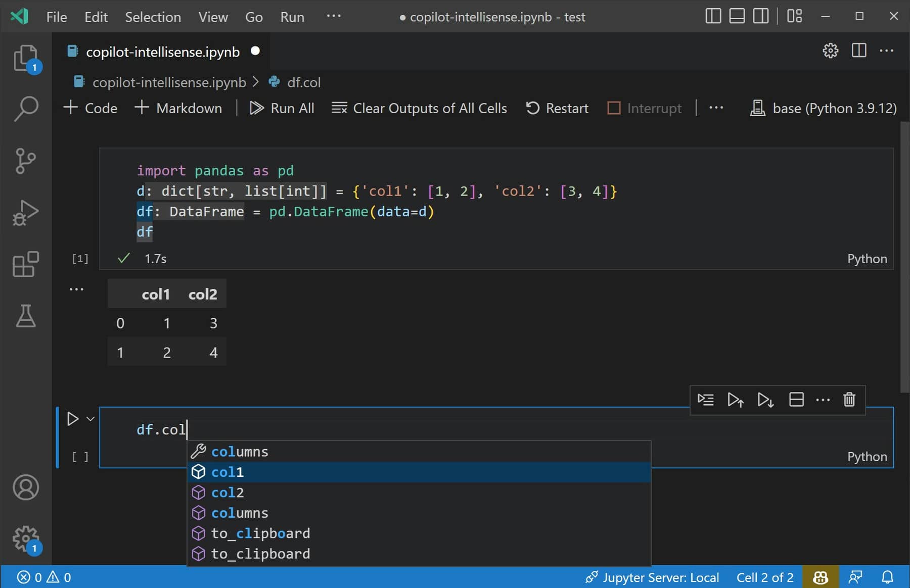The image size is (910, 588).
Task: Open the Testing view
Action: coord(25,317)
